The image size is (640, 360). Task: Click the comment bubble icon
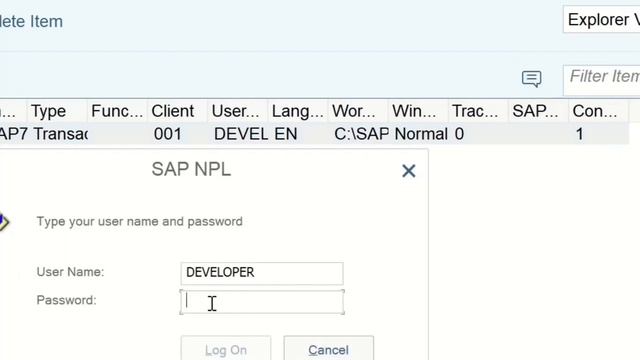pos(531,78)
